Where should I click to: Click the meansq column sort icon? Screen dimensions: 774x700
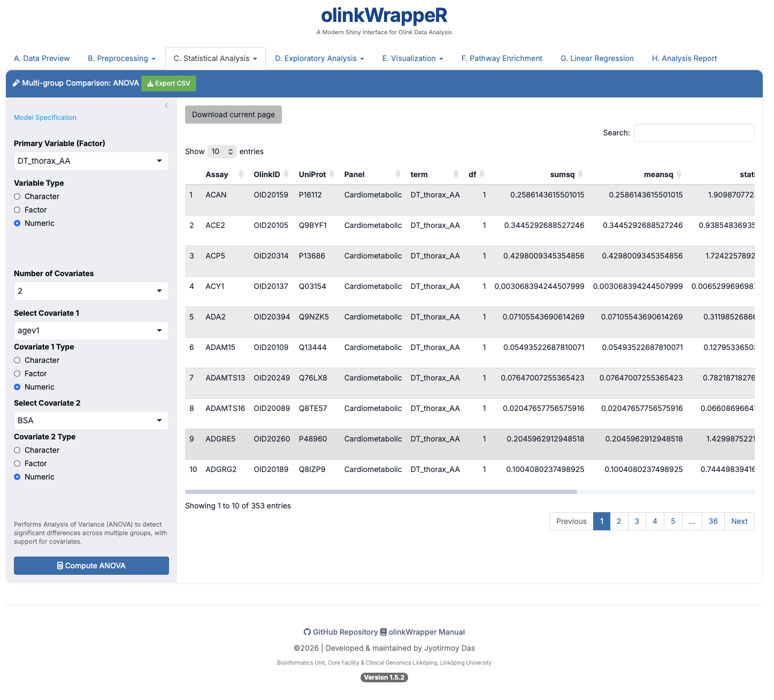click(x=679, y=174)
